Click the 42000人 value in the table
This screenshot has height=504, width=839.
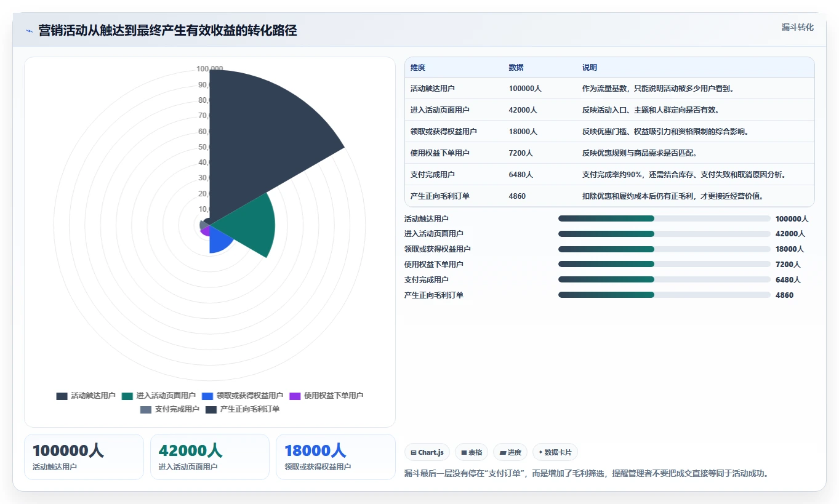(x=523, y=110)
